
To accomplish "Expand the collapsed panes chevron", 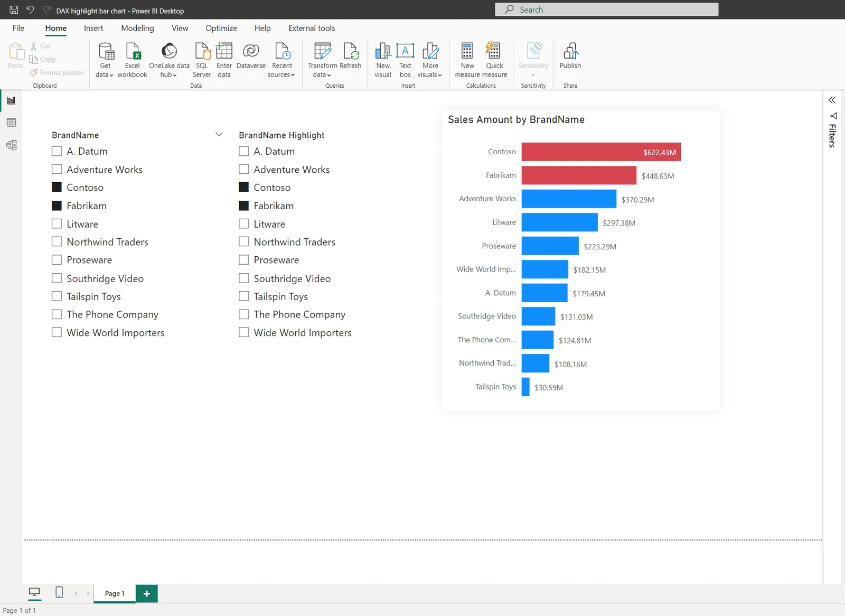I will point(832,100).
